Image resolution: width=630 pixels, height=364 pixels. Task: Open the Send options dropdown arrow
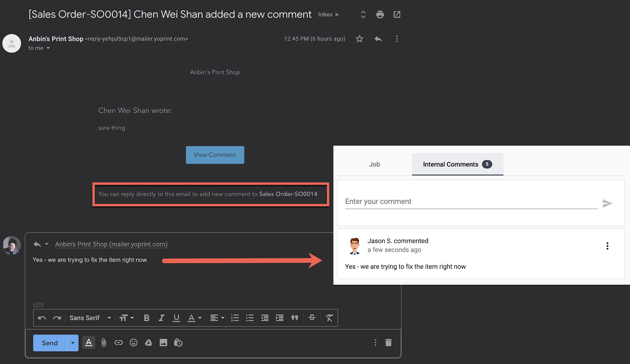(73, 343)
